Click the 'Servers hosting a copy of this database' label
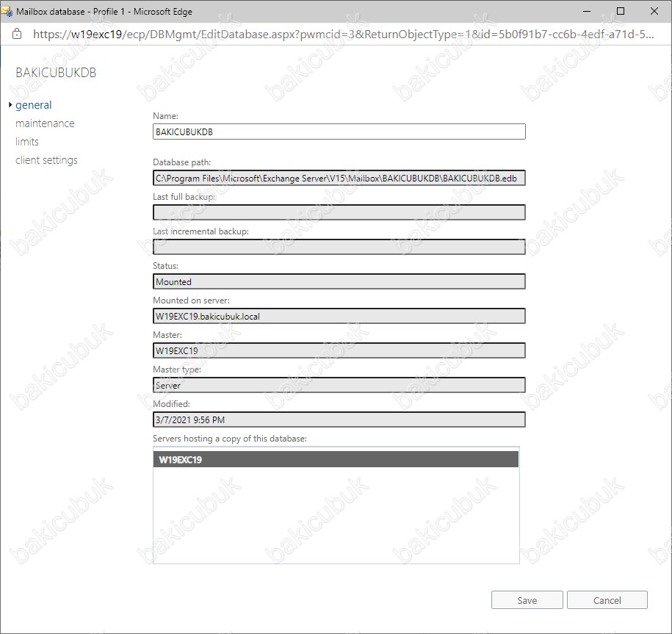This screenshot has width=672, height=634. point(230,439)
